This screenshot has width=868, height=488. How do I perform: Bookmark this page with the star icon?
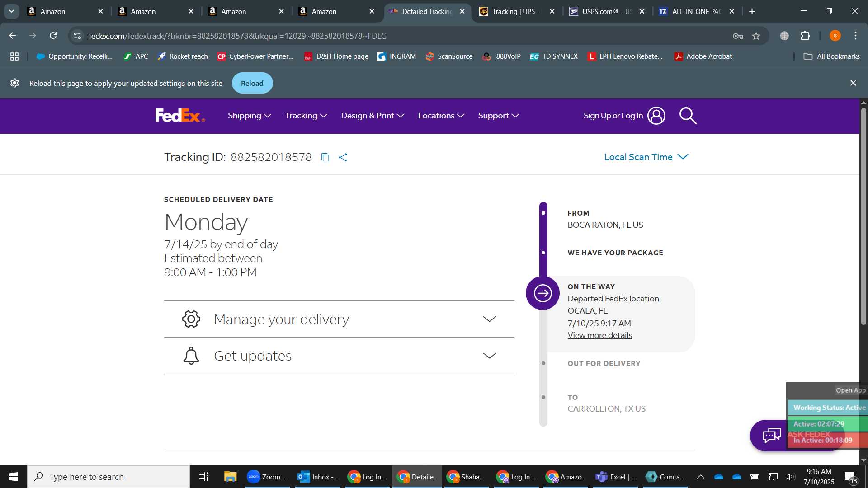click(x=756, y=36)
